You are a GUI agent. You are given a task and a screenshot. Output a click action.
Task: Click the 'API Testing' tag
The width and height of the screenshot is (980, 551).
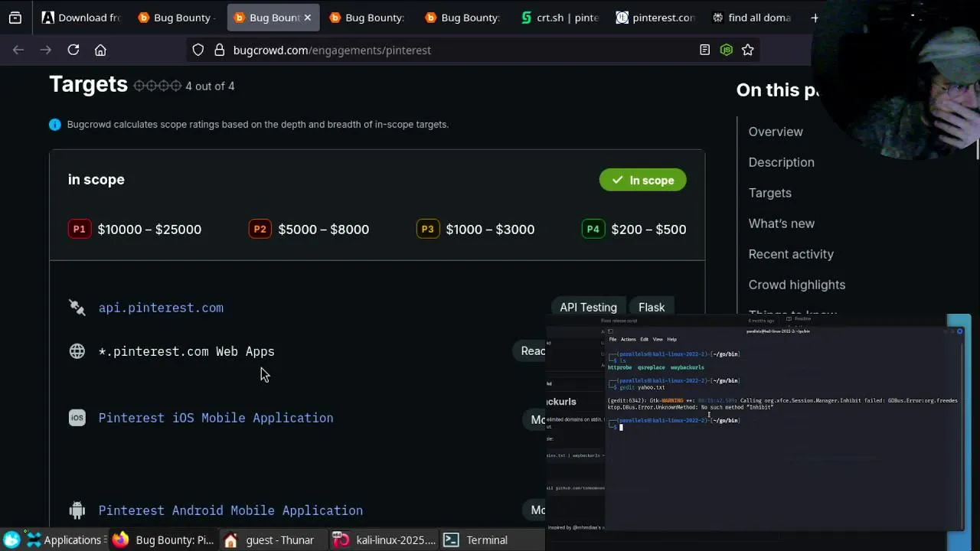(x=588, y=307)
